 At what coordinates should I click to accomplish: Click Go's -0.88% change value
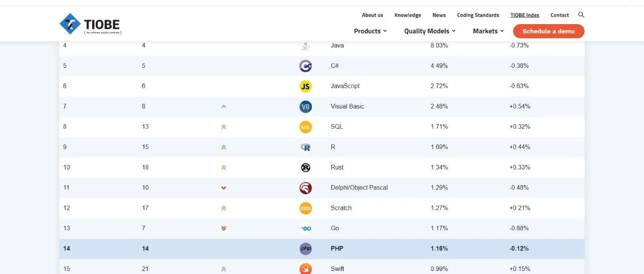click(519, 228)
